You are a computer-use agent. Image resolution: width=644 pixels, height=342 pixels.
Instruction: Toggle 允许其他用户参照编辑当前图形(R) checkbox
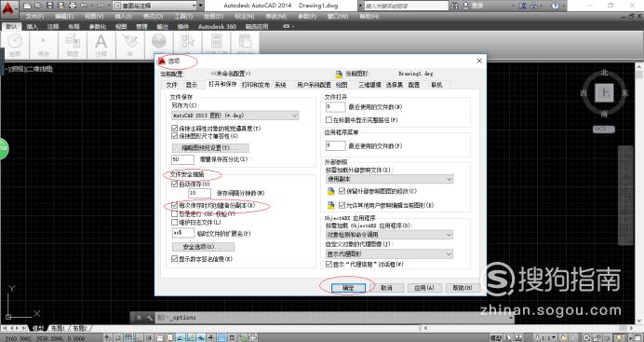(342, 205)
